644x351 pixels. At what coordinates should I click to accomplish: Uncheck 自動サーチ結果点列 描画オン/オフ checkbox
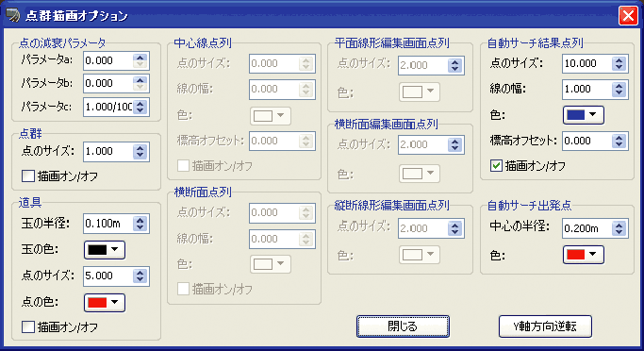[496, 166]
